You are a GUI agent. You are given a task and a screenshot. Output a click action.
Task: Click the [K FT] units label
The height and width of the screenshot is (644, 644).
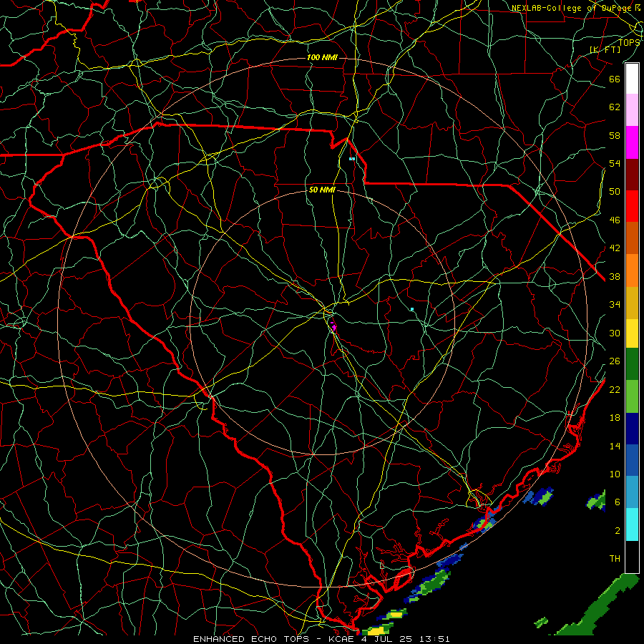605,49
